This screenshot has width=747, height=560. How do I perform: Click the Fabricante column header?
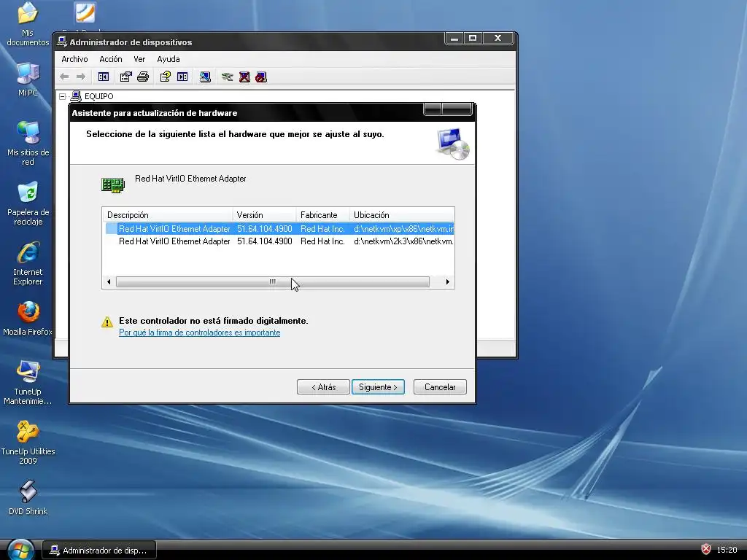[x=322, y=215]
